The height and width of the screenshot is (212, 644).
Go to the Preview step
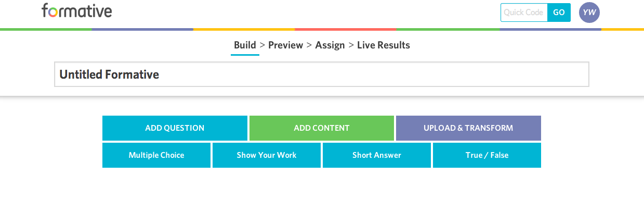point(285,45)
